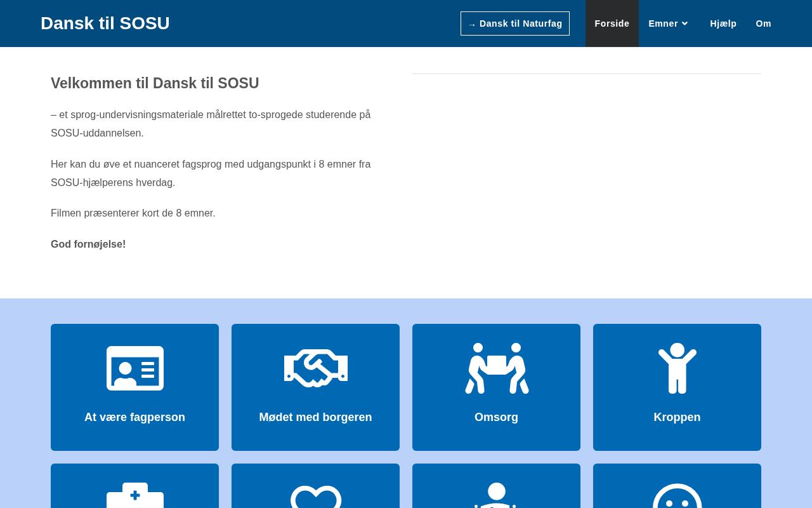Image resolution: width=812 pixels, height=508 pixels.
Task: Open the Om page
Action: [x=763, y=23]
